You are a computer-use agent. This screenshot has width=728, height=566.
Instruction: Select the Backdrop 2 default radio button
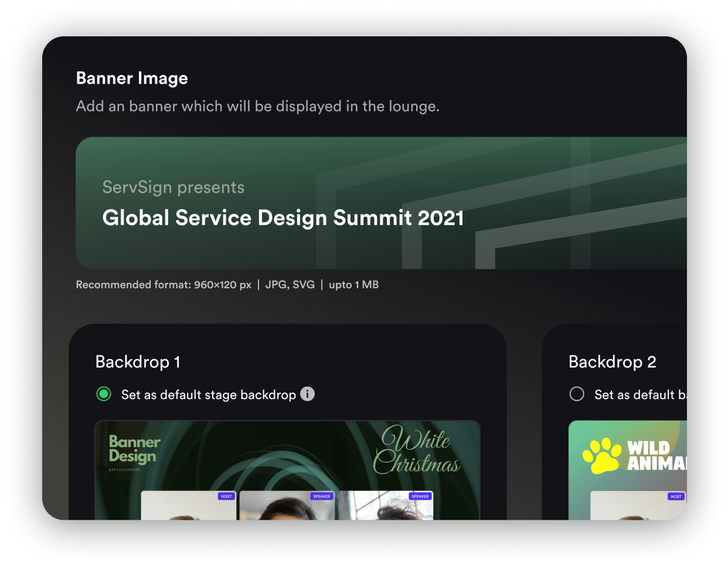pyautogui.click(x=577, y=394)
